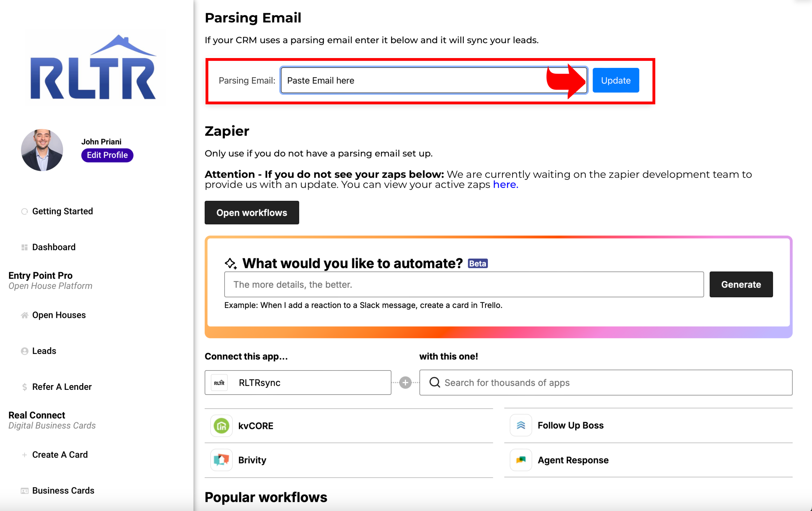Select Leads in the sidebar

tap(44, 351)
